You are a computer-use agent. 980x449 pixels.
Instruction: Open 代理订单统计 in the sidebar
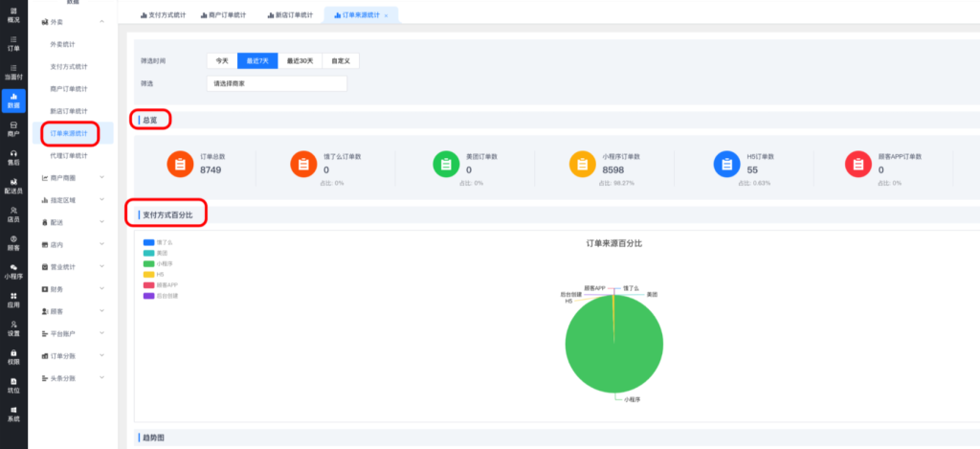(x=69, y=155)
